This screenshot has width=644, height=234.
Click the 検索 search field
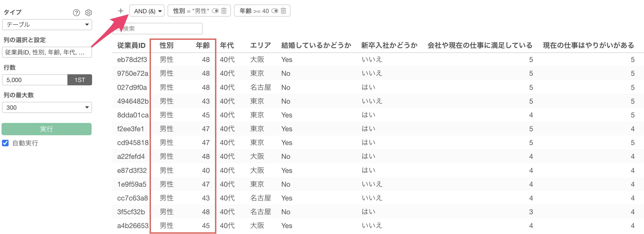160,29
